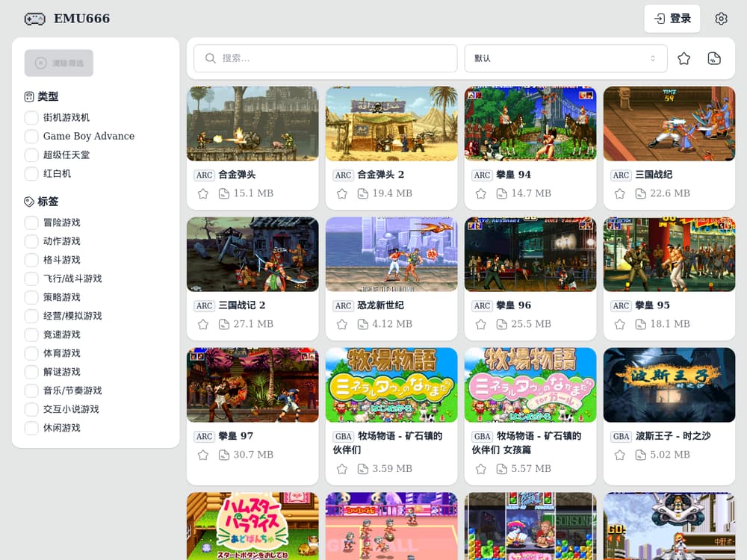Star the 拳皇 94 game card
The height and width of the screenshot is (560, 747).
pyautogui.click(x=481, y=193)
